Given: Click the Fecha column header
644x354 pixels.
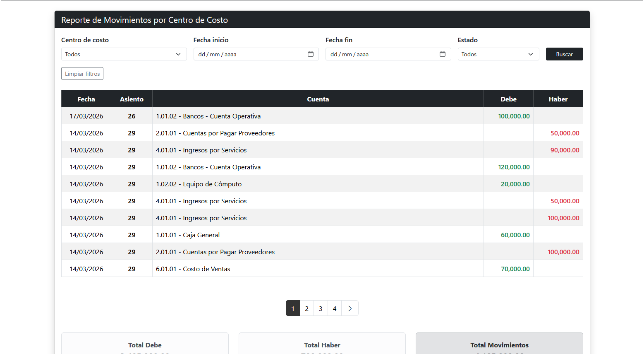Looking at the screenshot, I should [86, 99].
